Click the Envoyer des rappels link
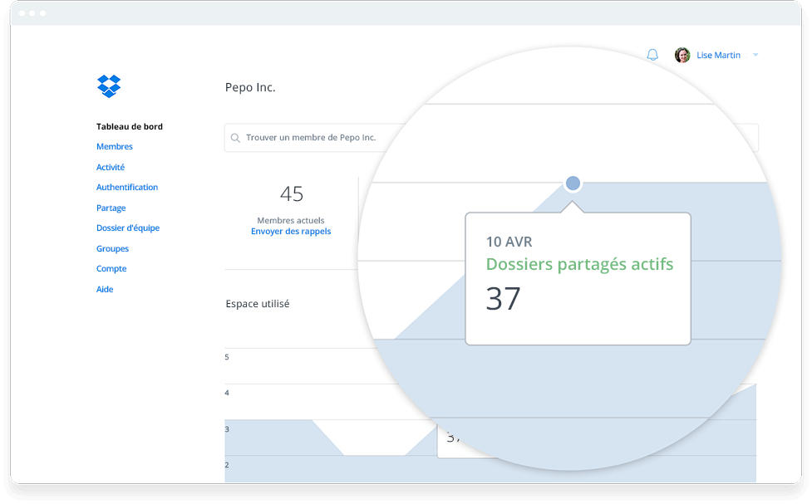The image size is (812, 504). 291,232
